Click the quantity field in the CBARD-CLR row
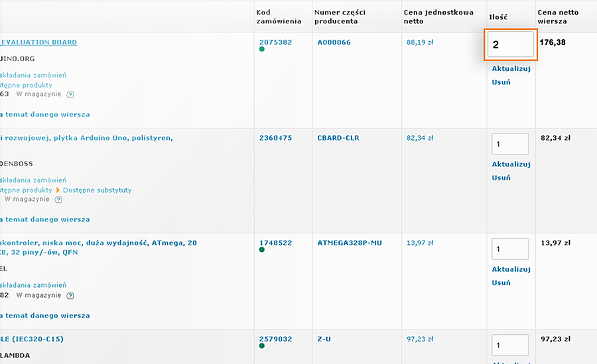597x364 pixels. coord(510,144)
